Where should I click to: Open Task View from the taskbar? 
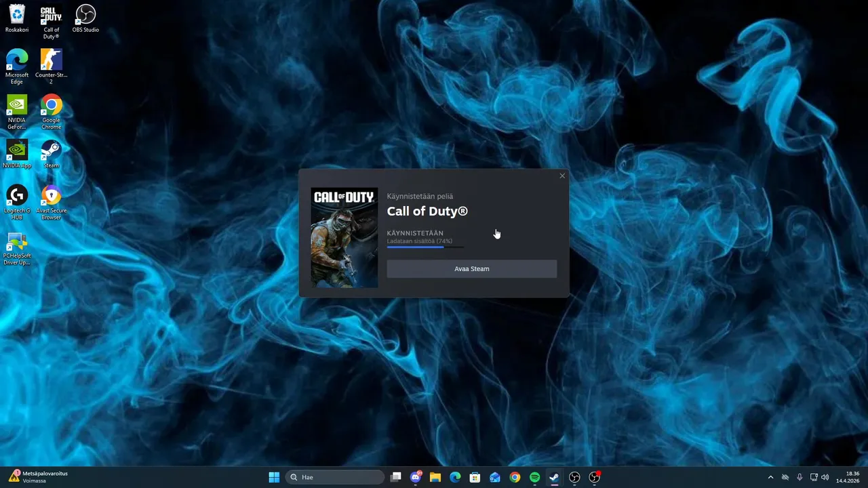coord(396,477)
